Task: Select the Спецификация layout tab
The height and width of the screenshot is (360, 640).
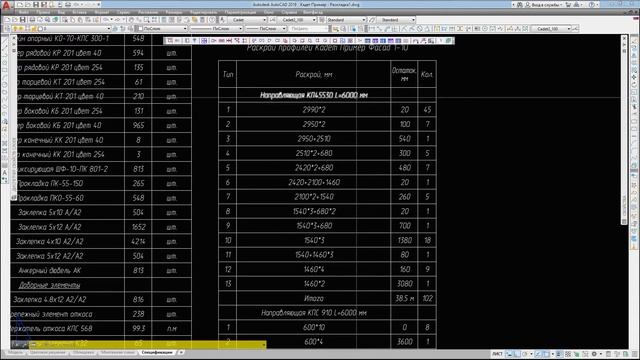Action: pyautogui.click(x=157, y=353)
